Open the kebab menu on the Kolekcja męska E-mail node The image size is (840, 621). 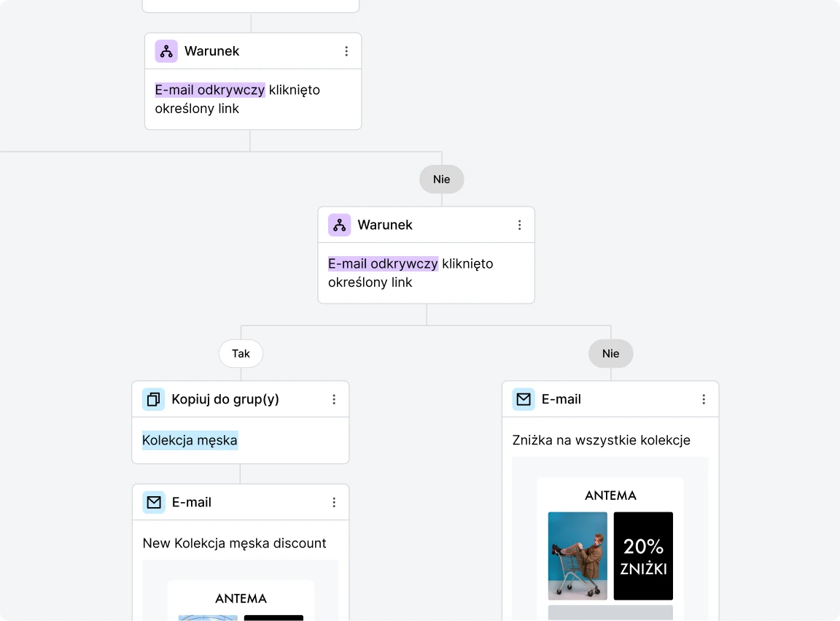tap(334, 502)
